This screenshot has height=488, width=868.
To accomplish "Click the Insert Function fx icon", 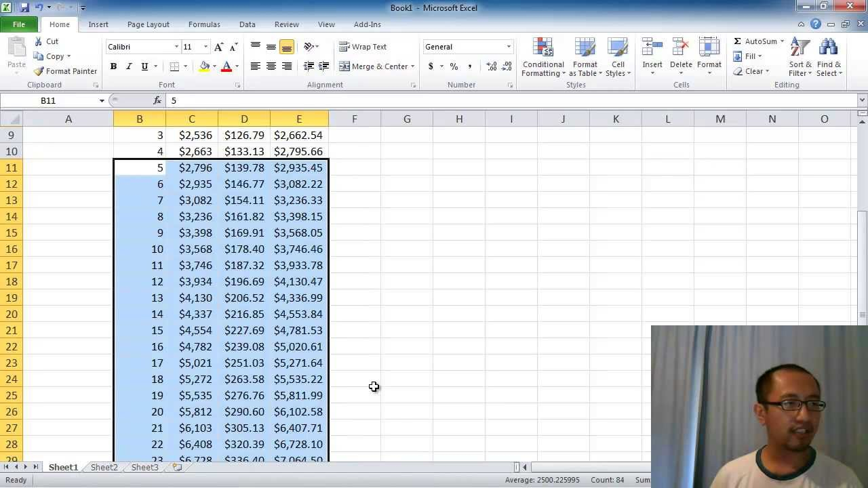I will pyautogui.click(x=157, y=100).
